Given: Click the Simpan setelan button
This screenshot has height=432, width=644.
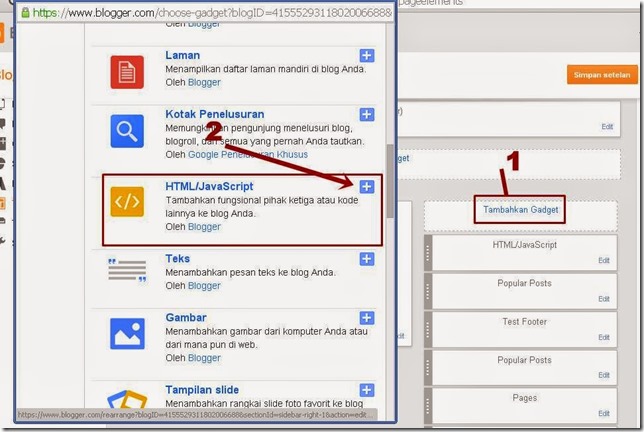Looking at the screenshot, I should point(602,75).
